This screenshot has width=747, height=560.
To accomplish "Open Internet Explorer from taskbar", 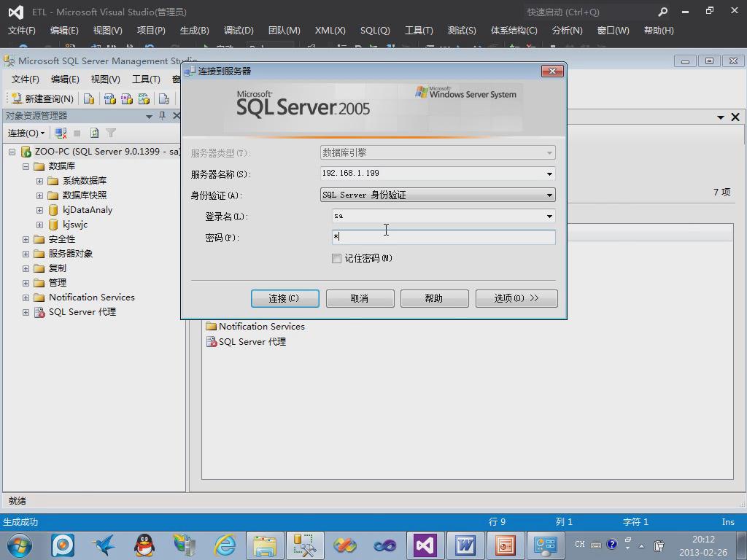I will pyautogui.click(x=225, y=545).
